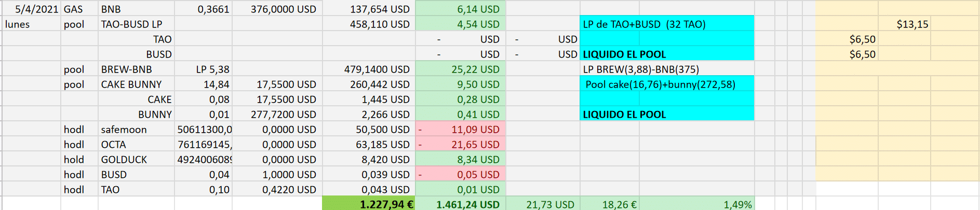The width and height of the screenshot is (980, 210).
Task: Click the cyan LIQUIDO EL POOL cell under BUSD
Action: point(667,54)
